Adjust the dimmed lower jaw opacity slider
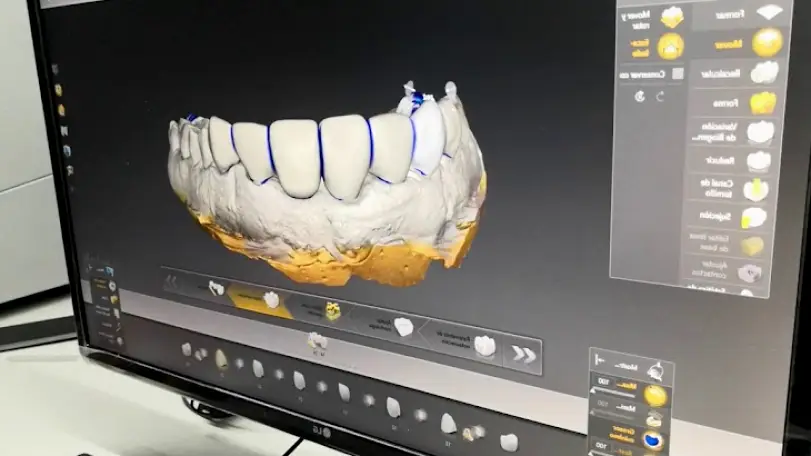 [612, 414]
